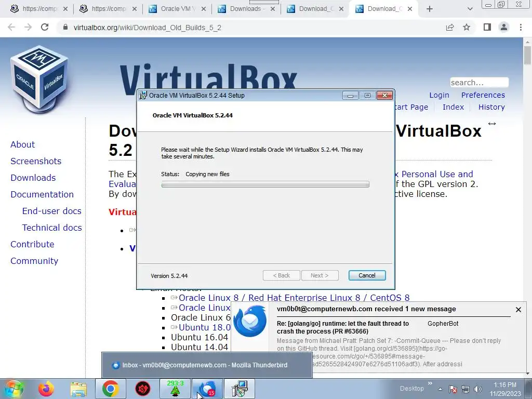Open the Community link
This screenshot has height=399, width=532.
pos(34,261)
